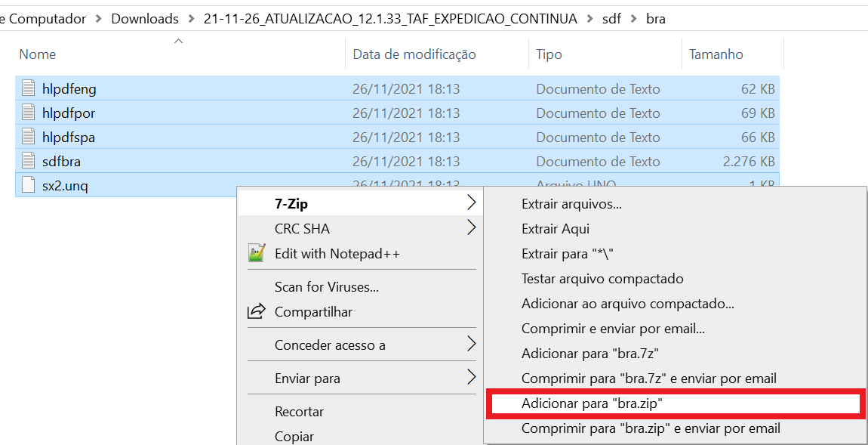868x445 pixels.
Task: Choose Recortar from context menu
Action: (x=360, y=412)
